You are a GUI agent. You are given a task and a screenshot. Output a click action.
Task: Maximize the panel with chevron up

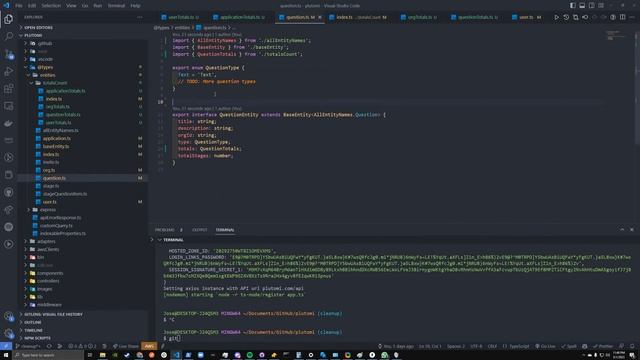622,230
